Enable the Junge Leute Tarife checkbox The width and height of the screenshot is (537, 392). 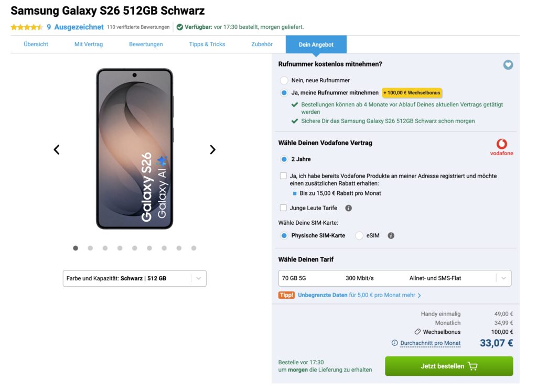tap(283, 208)
